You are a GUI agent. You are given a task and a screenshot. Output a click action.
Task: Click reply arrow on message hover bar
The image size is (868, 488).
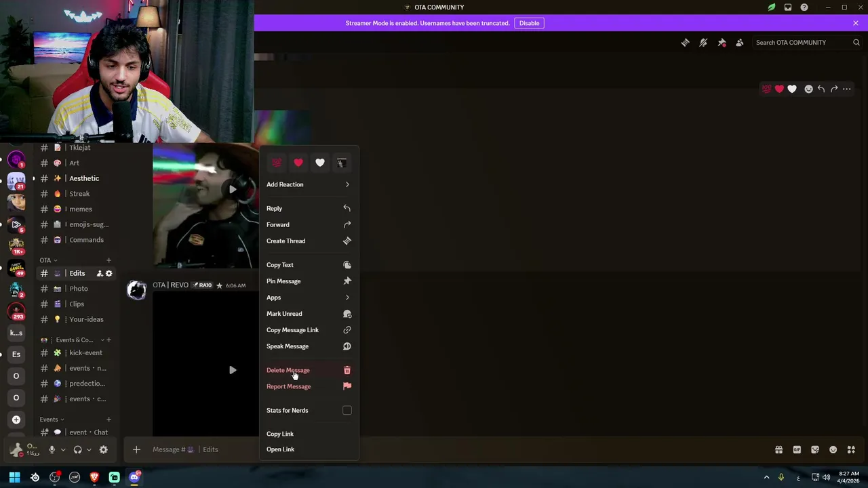[x=821, y=89]
